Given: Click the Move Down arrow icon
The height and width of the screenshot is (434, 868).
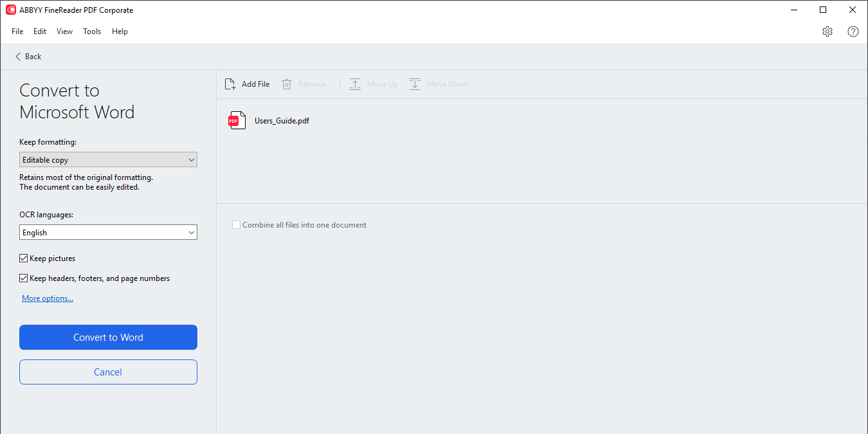Looking at the screenshot, I should tap(415, 84).
